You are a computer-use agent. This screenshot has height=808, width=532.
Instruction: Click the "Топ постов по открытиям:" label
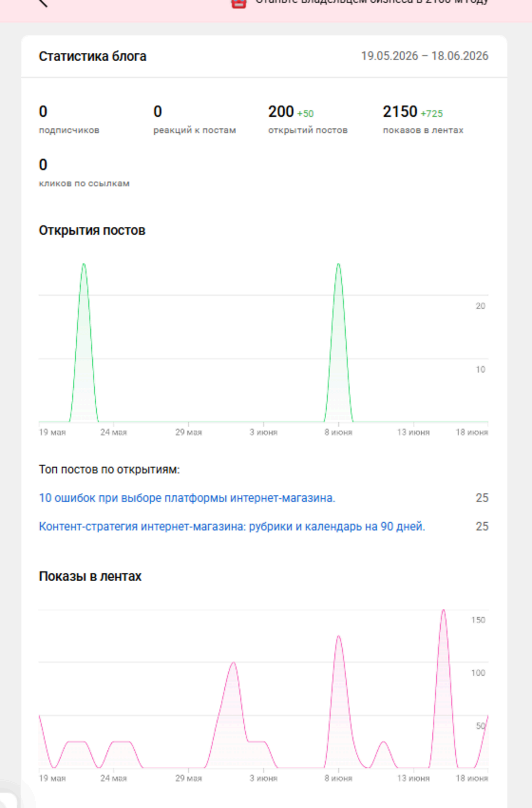point(110,469)
